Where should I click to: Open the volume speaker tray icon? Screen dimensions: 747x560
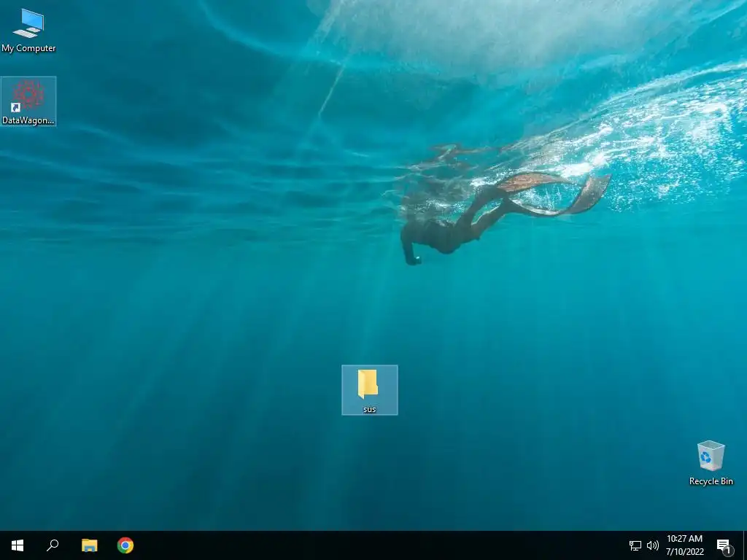[x=653, y=545]
